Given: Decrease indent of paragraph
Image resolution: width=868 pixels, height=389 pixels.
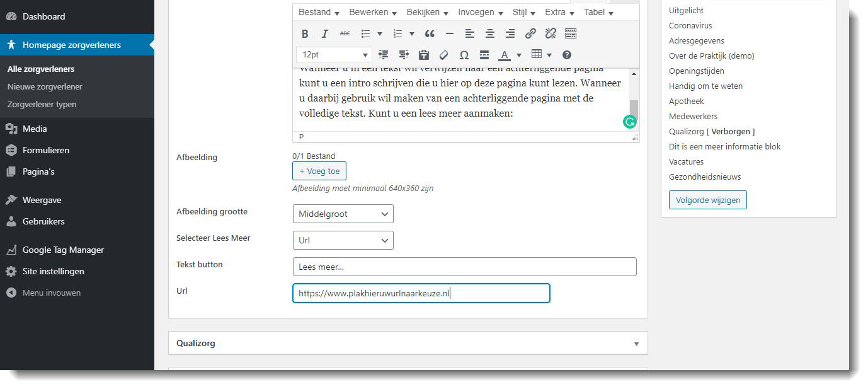Looking at the screenshot, I should point(383,55).
